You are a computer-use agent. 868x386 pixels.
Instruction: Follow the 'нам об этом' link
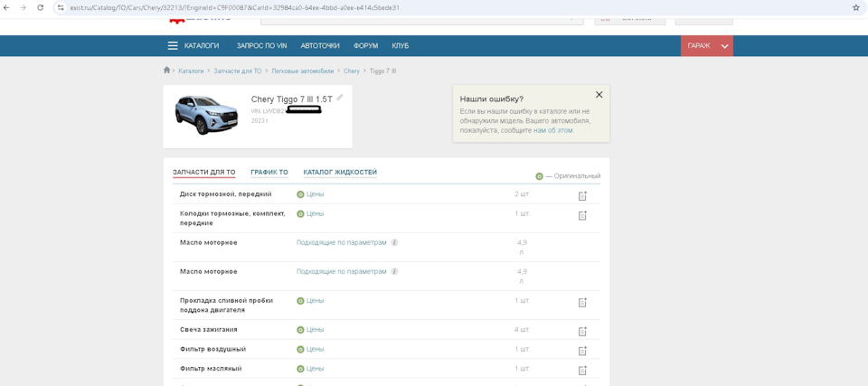coord(553,131)
